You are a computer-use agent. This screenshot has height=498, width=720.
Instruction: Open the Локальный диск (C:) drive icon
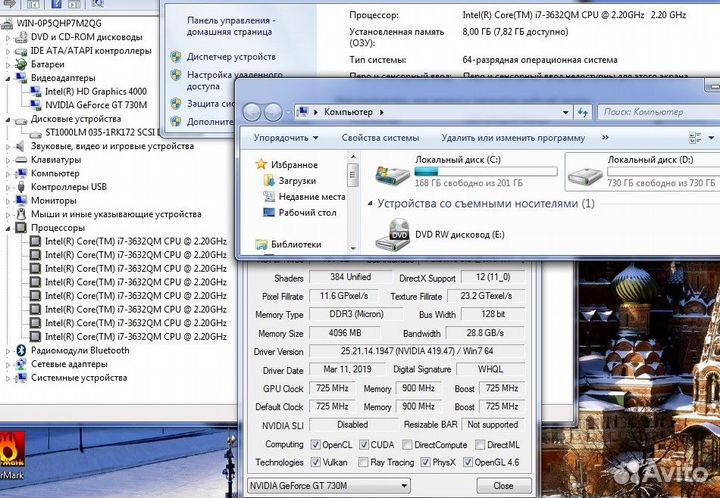click(x=392, y=173)
